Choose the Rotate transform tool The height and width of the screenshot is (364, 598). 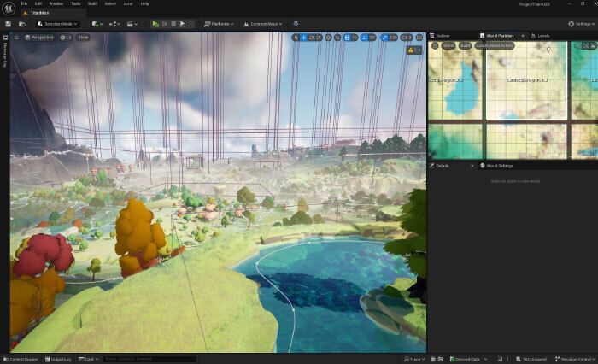tap(312, 38)
